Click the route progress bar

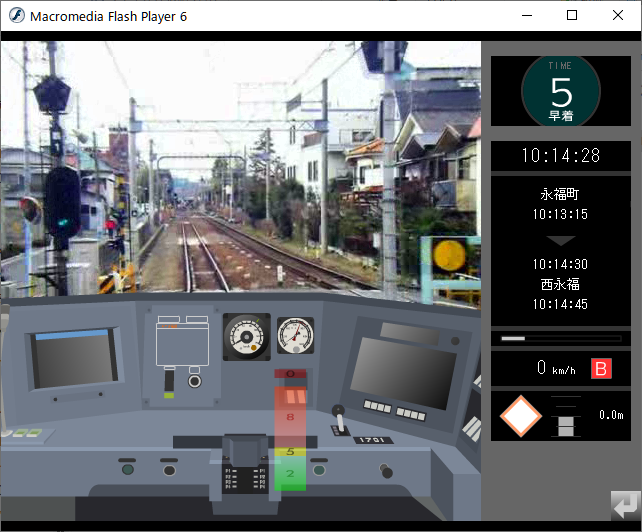[x=560, y=339]
